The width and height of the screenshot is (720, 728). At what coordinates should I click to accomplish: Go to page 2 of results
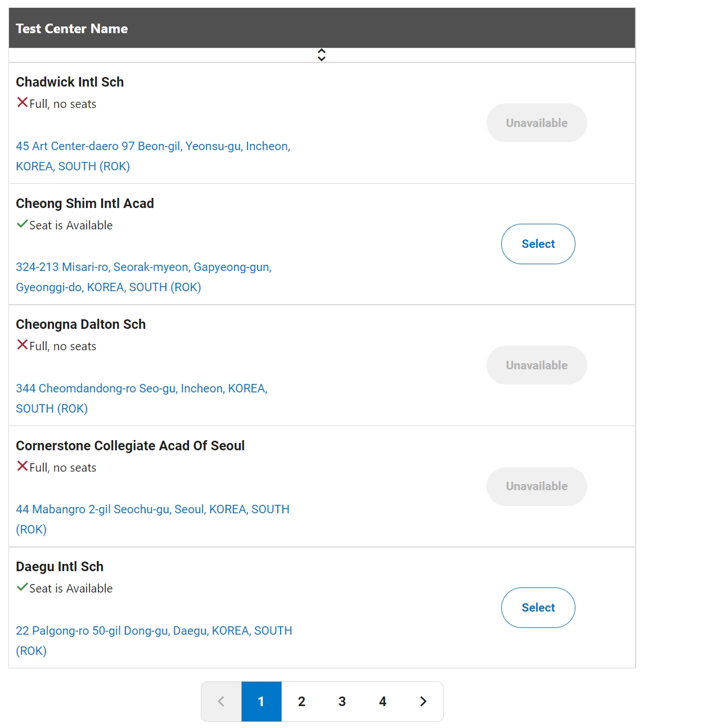click(301, 702)
